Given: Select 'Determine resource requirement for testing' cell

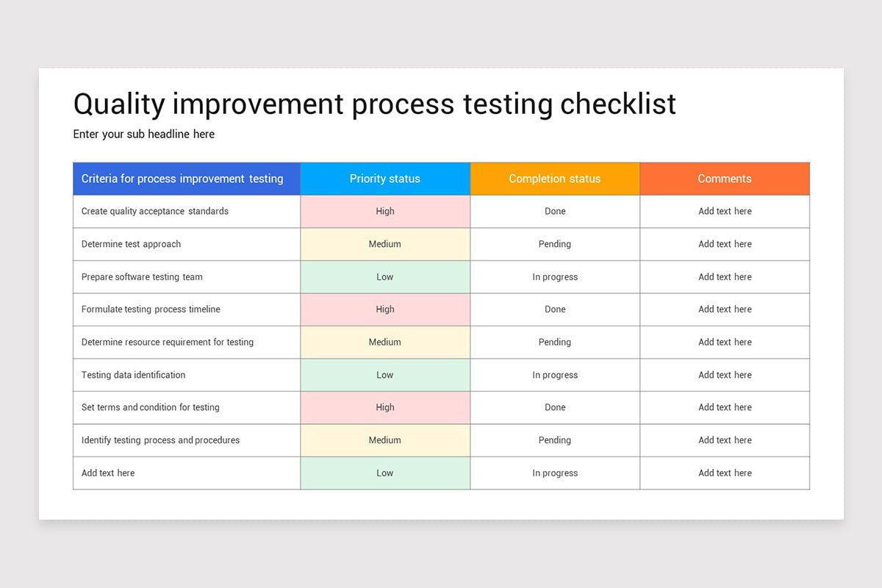Looking at the screenshot, I should (187, 343).
